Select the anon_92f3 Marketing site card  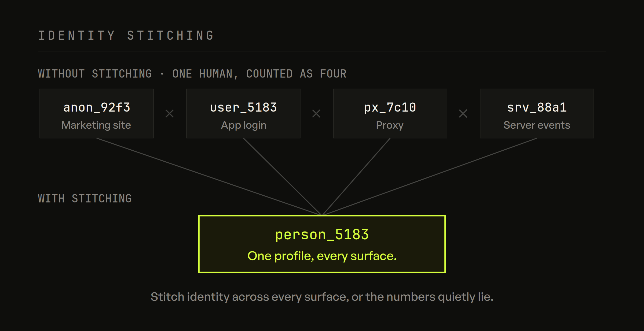point(97,114)
